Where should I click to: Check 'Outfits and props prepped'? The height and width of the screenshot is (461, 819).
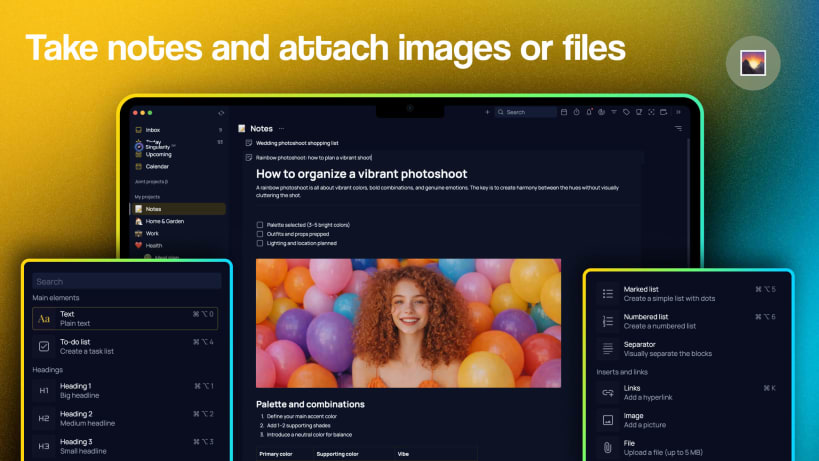pos(260,234)
